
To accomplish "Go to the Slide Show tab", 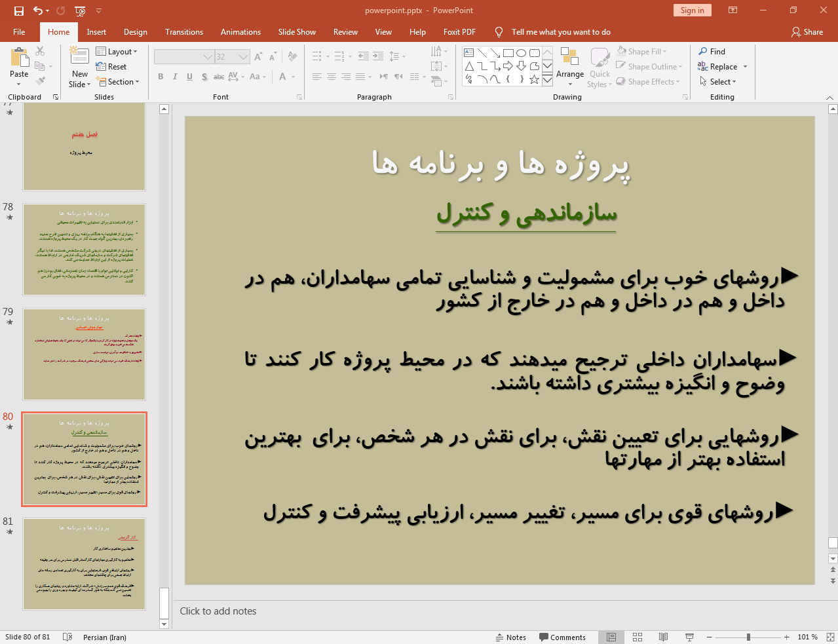I will click(297, 31).
